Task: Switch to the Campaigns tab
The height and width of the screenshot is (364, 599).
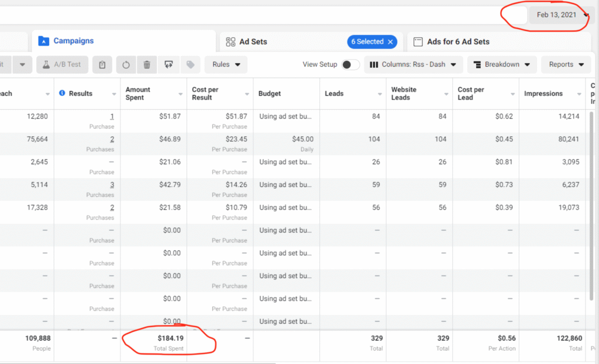Action: [x=124, y=41]
